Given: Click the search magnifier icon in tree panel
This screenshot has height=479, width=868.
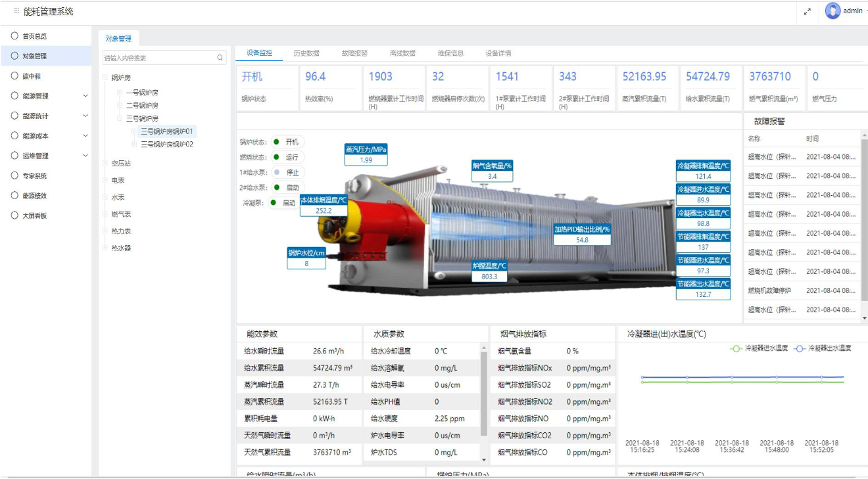Looking at the screenshot, I should tap(220, 58).
